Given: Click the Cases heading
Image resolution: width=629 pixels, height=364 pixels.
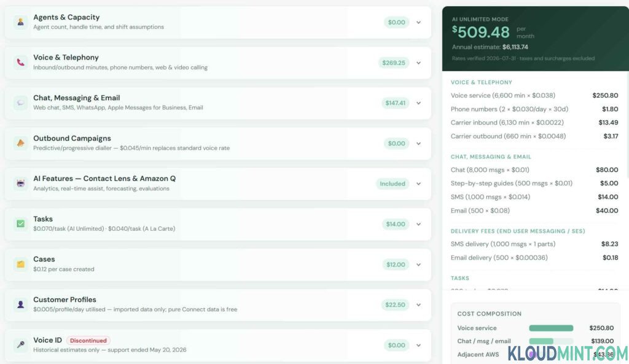Looking at the screenshot, I should (44, 260).
